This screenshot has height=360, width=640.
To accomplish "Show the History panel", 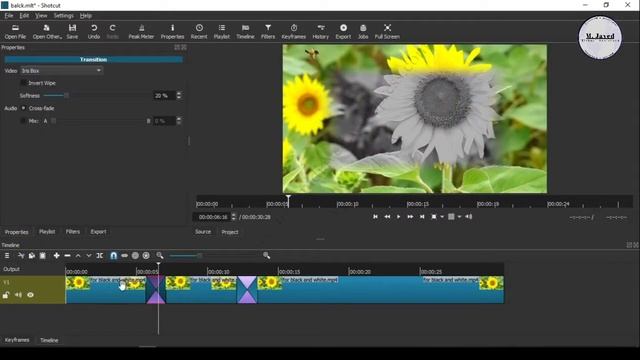I will [x=320, y=31].
